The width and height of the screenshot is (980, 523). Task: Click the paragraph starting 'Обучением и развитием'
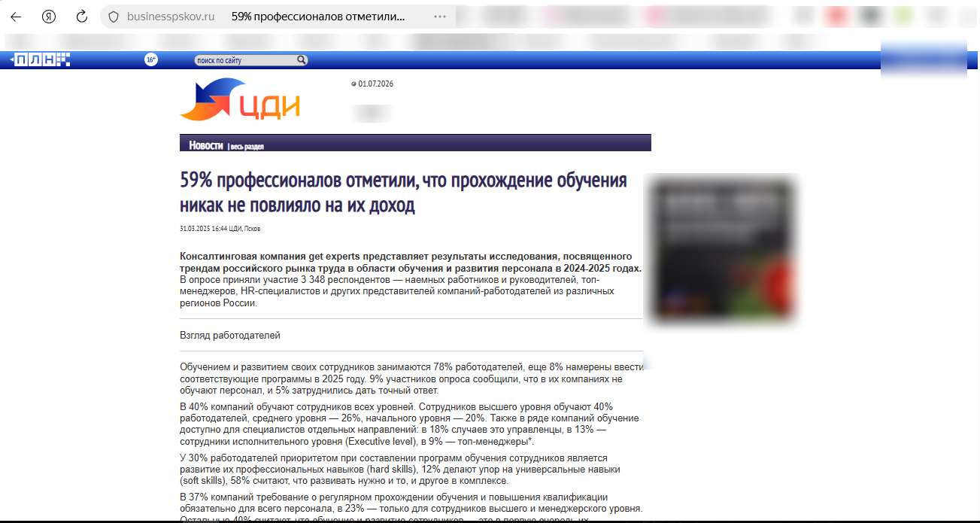[x=411, y=379]
